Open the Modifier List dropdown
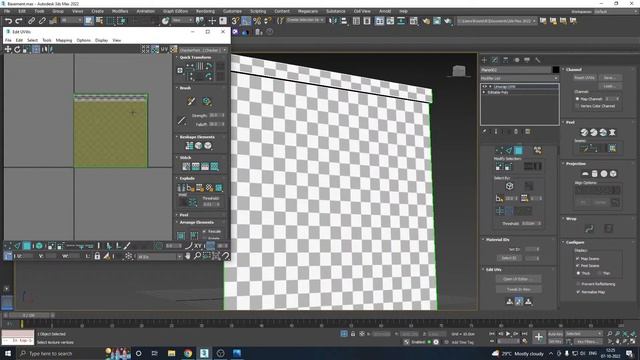The height and width of the screenshot is (360, 640). click(519, 78)
